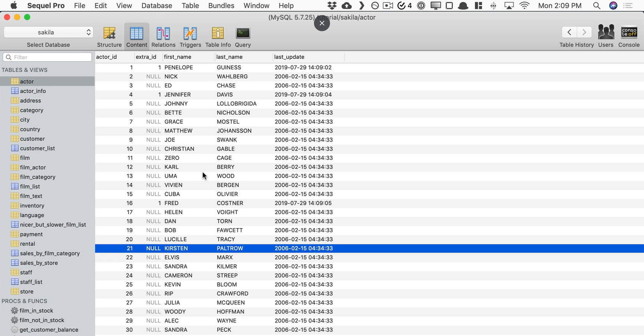Select the film_text table
Viewport: 644px width, 336px height.
pyautogui.click(x=47, y=196)
